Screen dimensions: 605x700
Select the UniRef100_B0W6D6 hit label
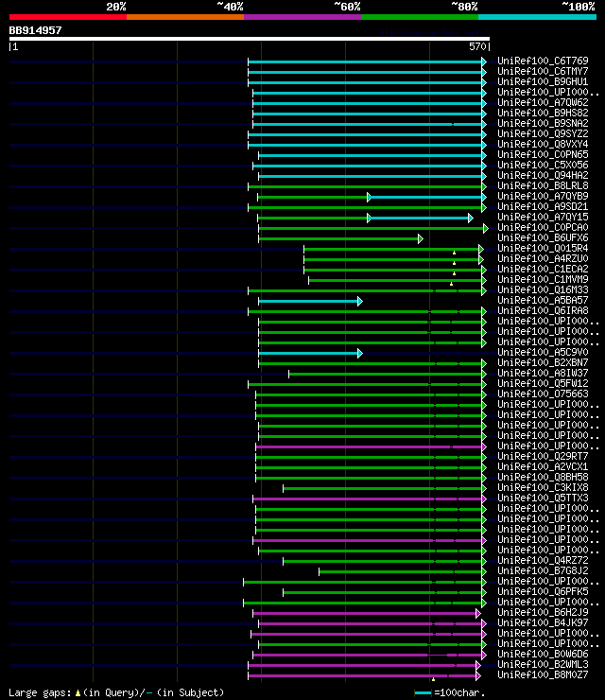click(x=543, y=654)
